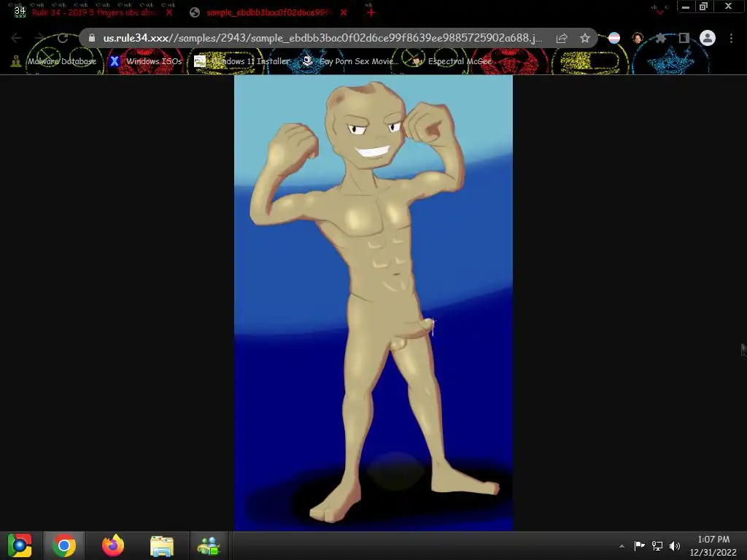Open the Windows Start button
Viewport: 747px width, 560px height.
click(x=20, y=545)
